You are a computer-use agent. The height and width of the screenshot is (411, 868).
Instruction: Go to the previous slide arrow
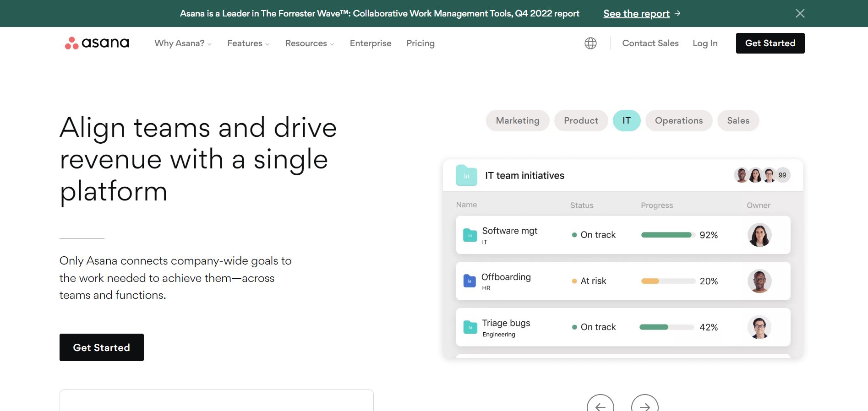pos(601,406)
